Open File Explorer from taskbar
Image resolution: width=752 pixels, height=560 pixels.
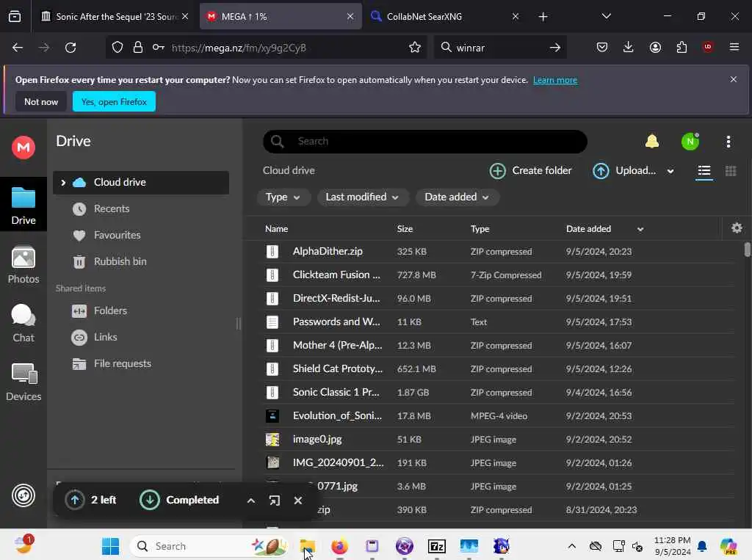(308, 546)
